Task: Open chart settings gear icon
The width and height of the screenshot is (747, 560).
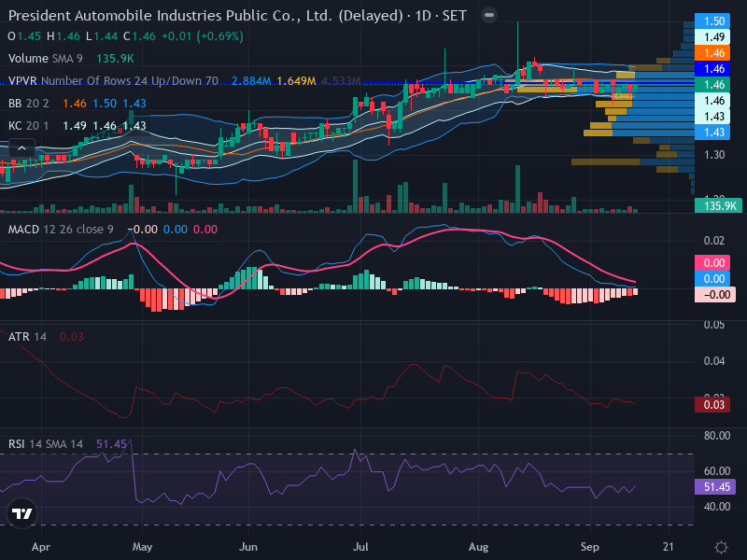Action: click(x=721, y=547)
